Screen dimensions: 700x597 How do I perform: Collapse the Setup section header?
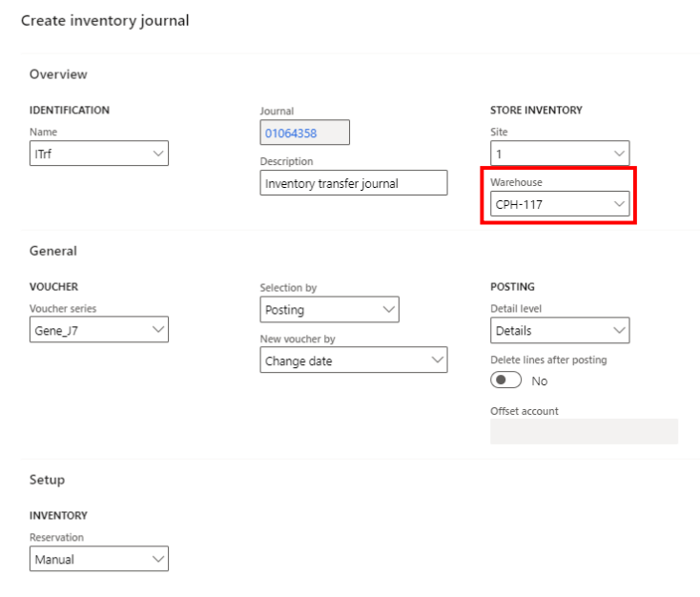48,480
